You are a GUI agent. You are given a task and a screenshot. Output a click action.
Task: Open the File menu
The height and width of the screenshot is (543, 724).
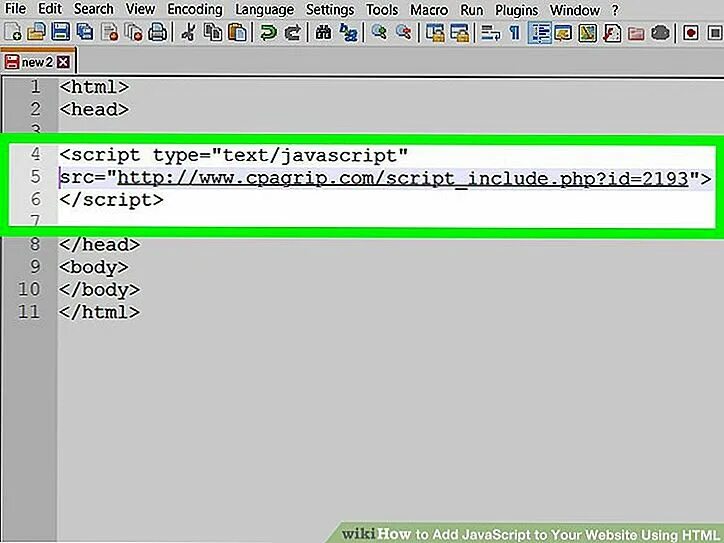tap(15, 8)
